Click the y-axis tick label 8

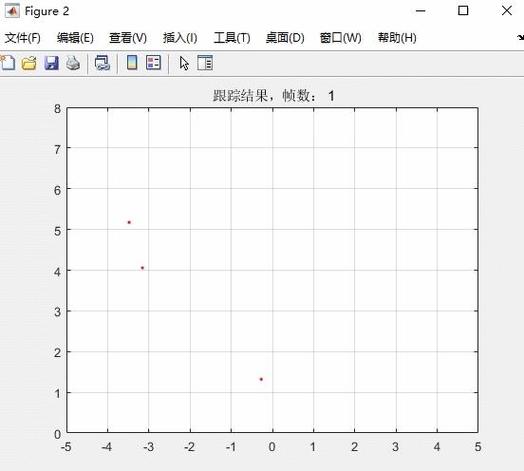[57, 109]
